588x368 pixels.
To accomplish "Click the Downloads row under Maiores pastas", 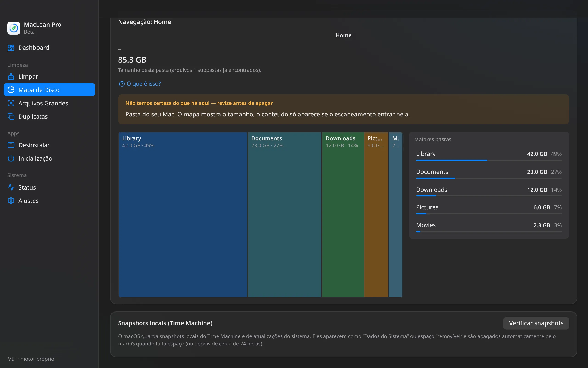I will 489,191.
